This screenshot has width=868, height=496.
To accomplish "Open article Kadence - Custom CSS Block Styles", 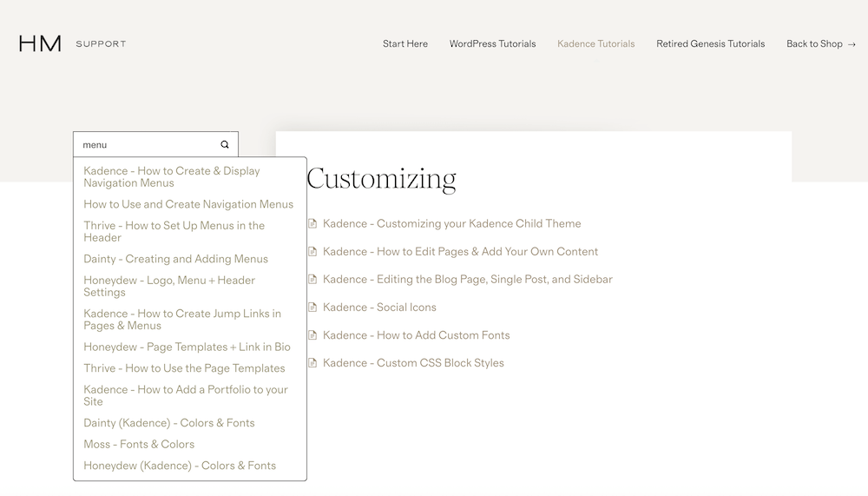I will (413, 363).
